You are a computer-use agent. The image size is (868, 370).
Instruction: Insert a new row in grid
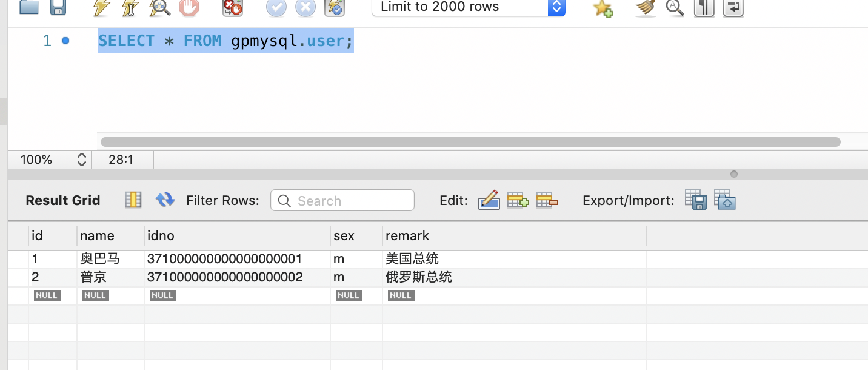(518, 200)
